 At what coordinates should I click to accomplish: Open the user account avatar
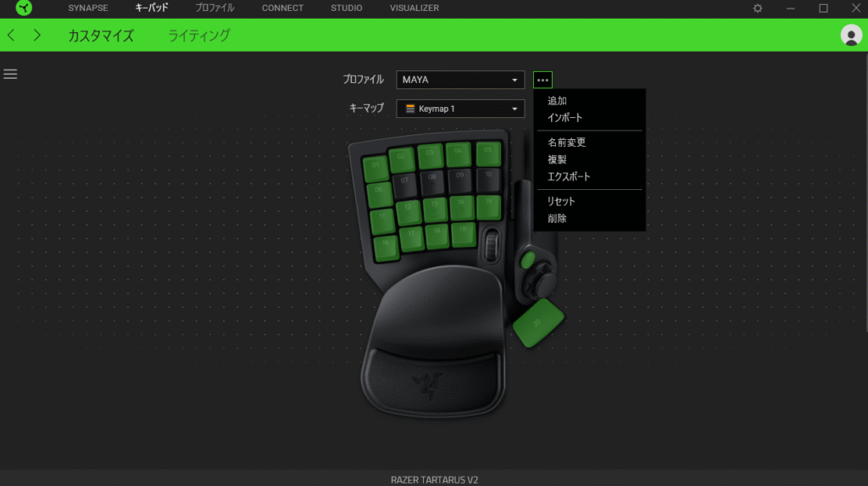click(x=851, y=36)
